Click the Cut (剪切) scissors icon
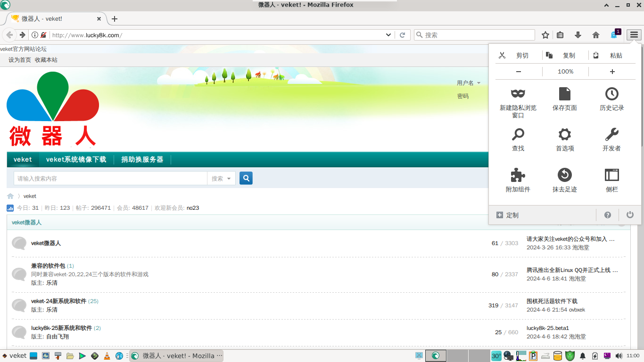 coord(502,55)
